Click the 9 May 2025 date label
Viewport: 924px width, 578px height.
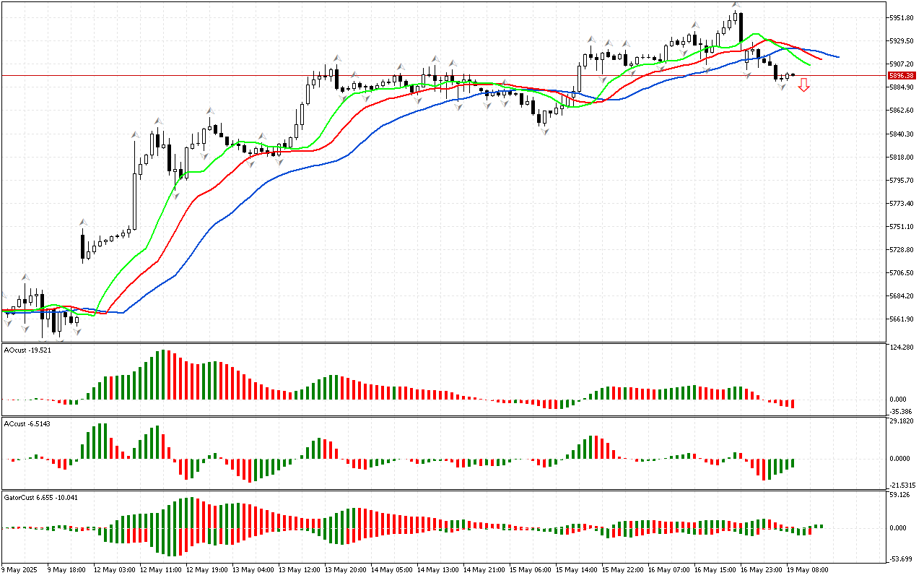(x=20, y=569)
